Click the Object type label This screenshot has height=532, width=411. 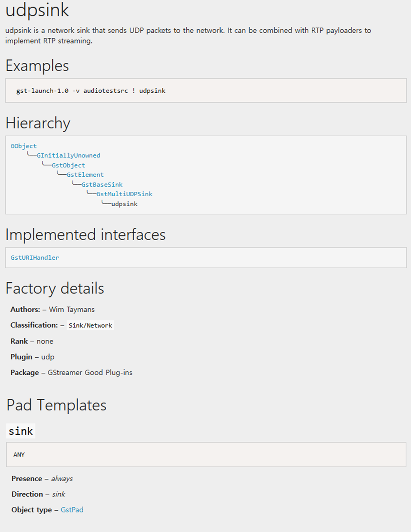click(32, 510)
